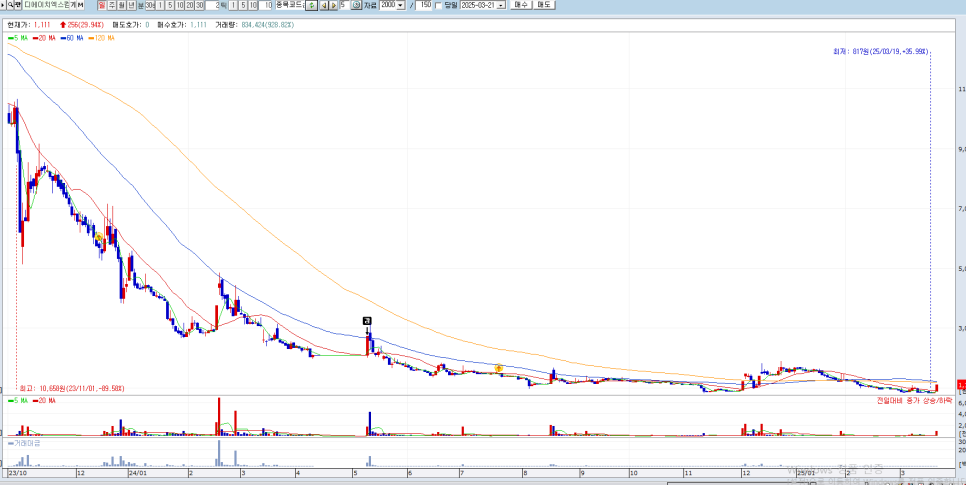Click the 5 MA legend in the volume panel

17,401
